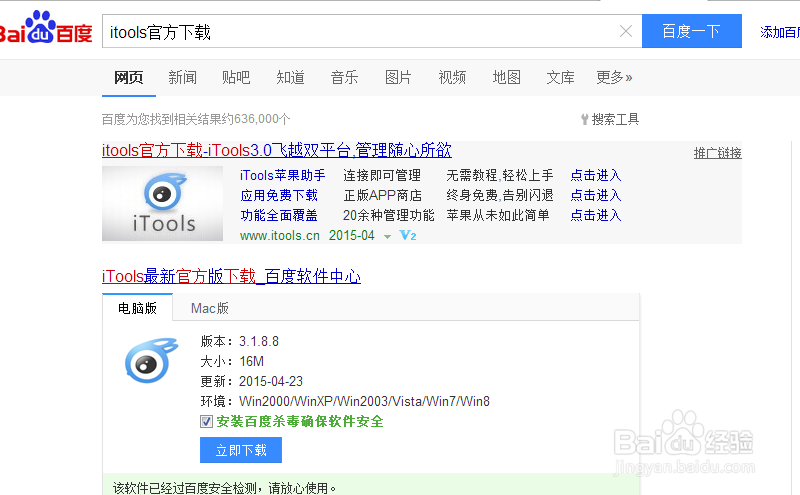Click the Baidu logo
The image size is (800, 495).
[46, 28]
